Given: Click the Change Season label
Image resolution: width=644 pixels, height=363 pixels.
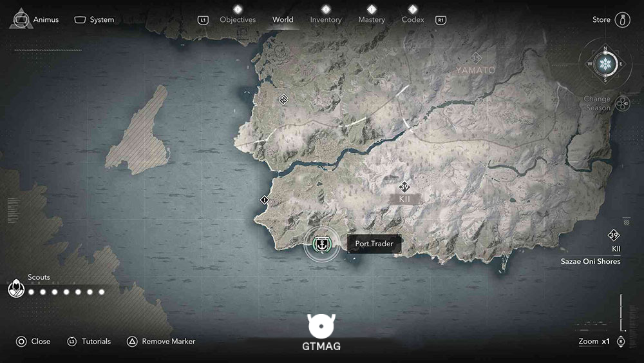Looking at the screenshot, I should 597,103.
